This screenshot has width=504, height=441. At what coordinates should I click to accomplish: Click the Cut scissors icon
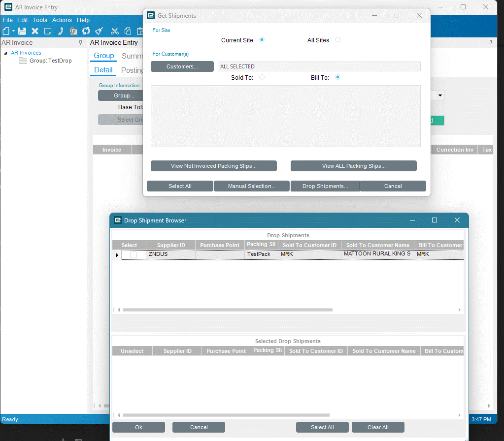(114, 31)
